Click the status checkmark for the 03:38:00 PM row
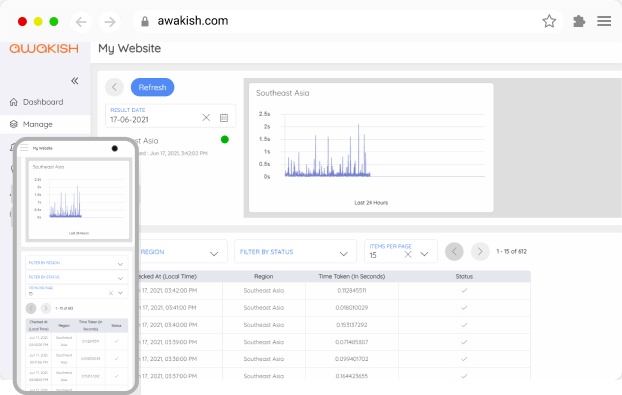Viewport: 622px width, 395px height. pos(464,359)
